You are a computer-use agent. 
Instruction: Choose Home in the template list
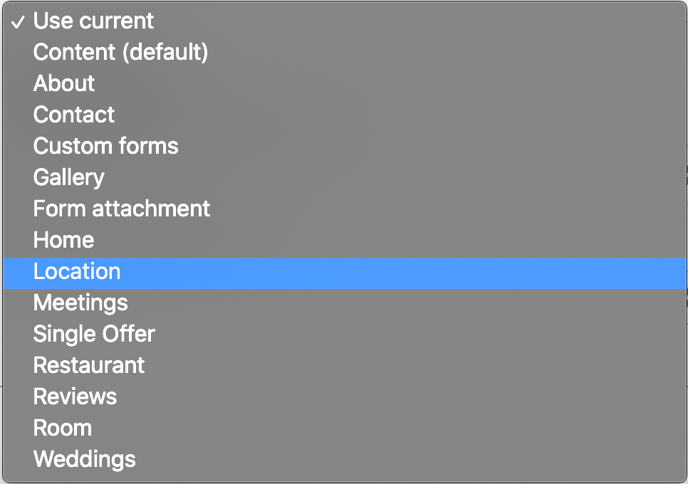tap(63, 240)
